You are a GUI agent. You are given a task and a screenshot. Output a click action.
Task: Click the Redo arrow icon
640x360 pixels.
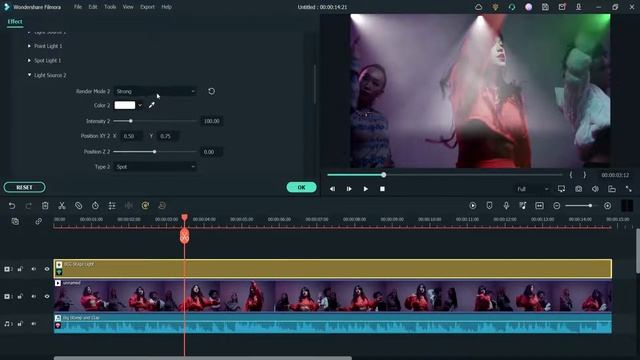pos(28,206)
